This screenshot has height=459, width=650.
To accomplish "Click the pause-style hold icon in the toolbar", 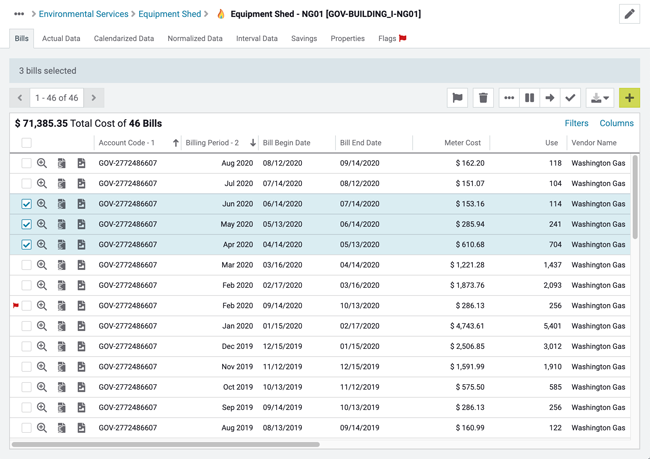I will pos(530,98).
